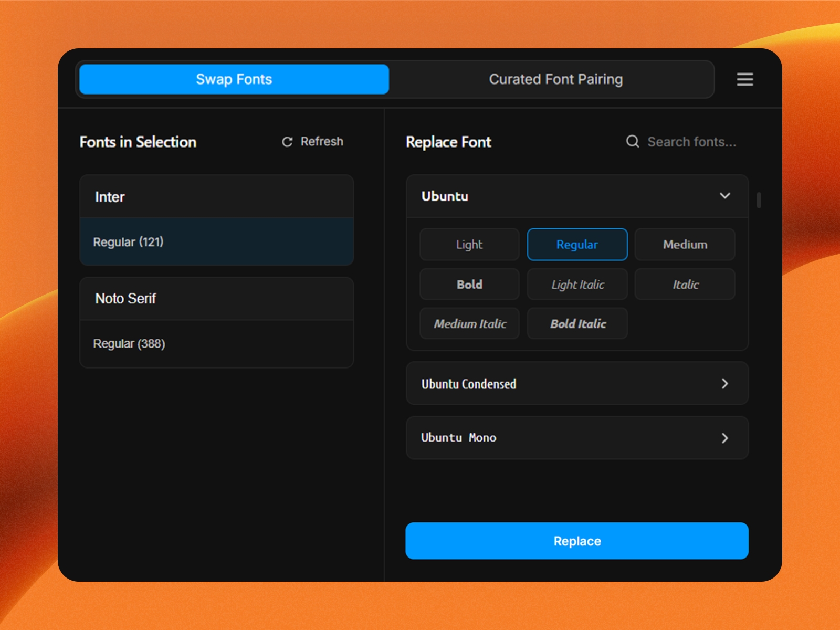The width and height of the screenshot is (840, 630).
Task: Open Ubuntu Mono via its arrow icon
Action: point(725,438)
